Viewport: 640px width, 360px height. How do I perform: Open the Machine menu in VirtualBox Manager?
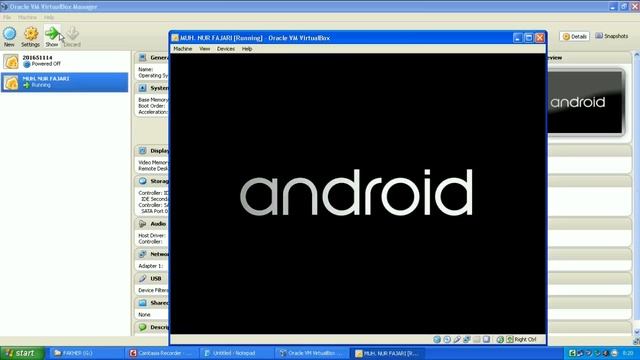pos(27,18)
